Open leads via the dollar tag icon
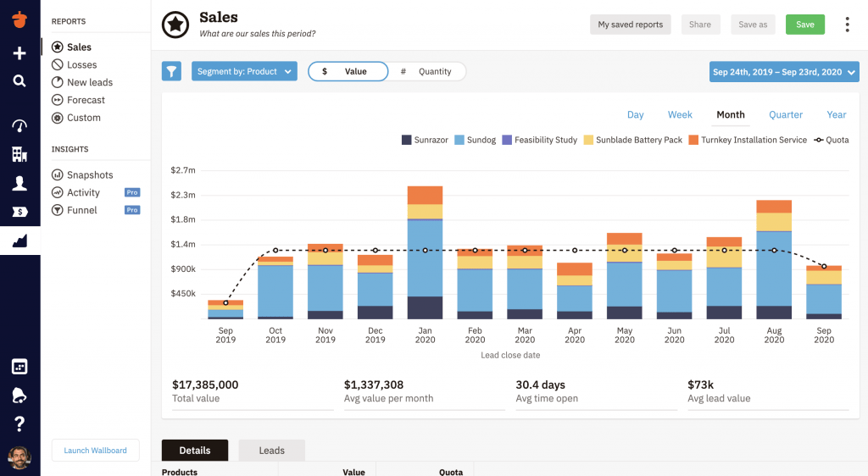 pos(19,212)
